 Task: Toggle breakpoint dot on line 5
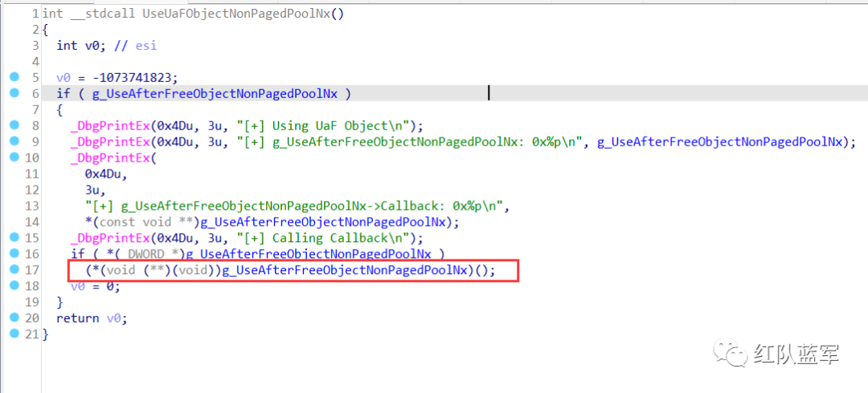point(14,77)
